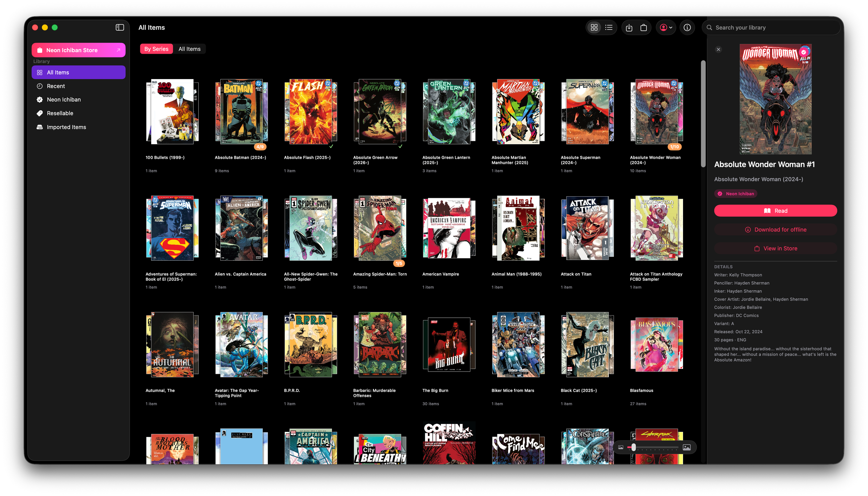Select All Items in sidebar
The height and width of the screenshot is (496, 868).
(78, 72)
